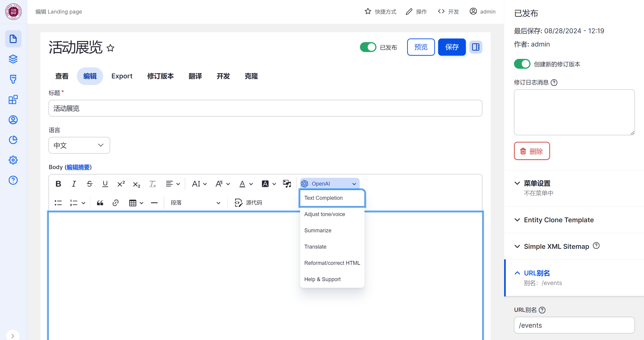Click the star next to 活动展览 title
This screenshot has height=340, width=644.
(x=111, y=48)
